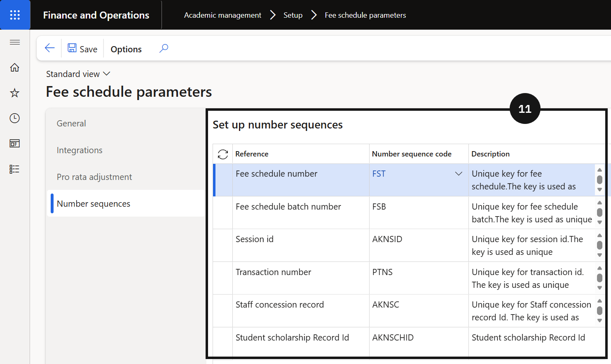Click Academic management breadcrumb
Viewport: 611px width, 364px height.
(222, 15)
